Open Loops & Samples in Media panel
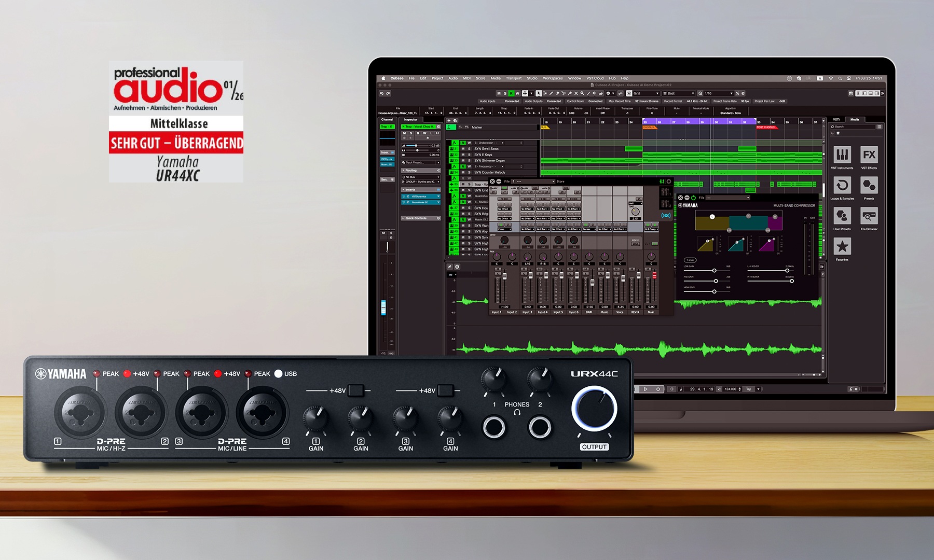The width and height of the screenshot is (934, 560). pyautogui.click(x=842, y=186)
